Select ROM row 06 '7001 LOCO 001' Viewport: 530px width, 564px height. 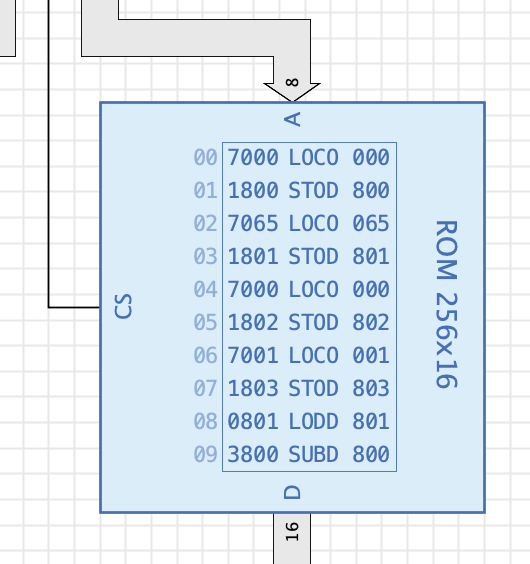[x=309, y=355]
